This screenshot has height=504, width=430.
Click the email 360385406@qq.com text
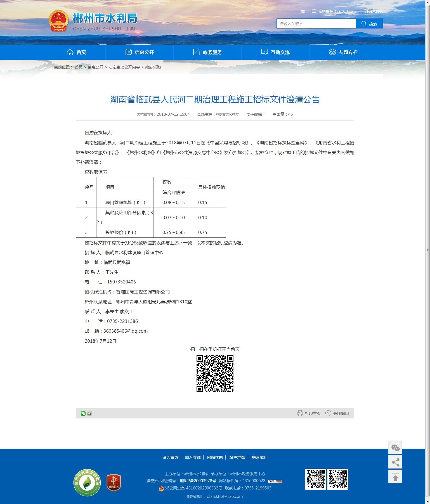126,331
